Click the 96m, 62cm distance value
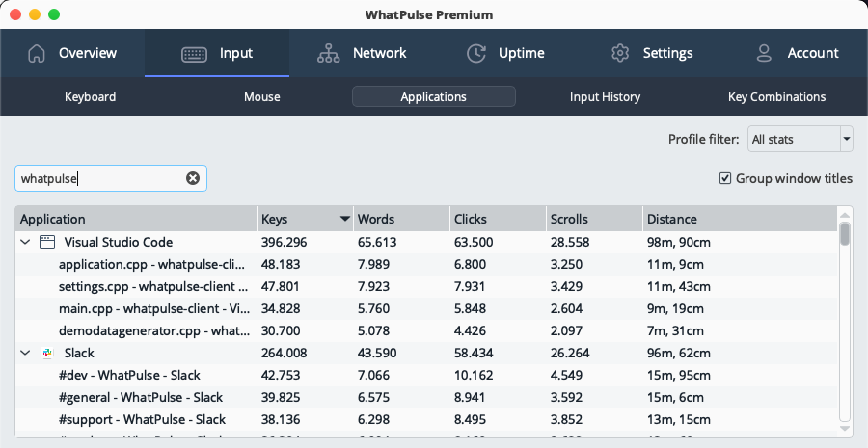The height and width of the screenshot is (448, 868). coord(679,353)
